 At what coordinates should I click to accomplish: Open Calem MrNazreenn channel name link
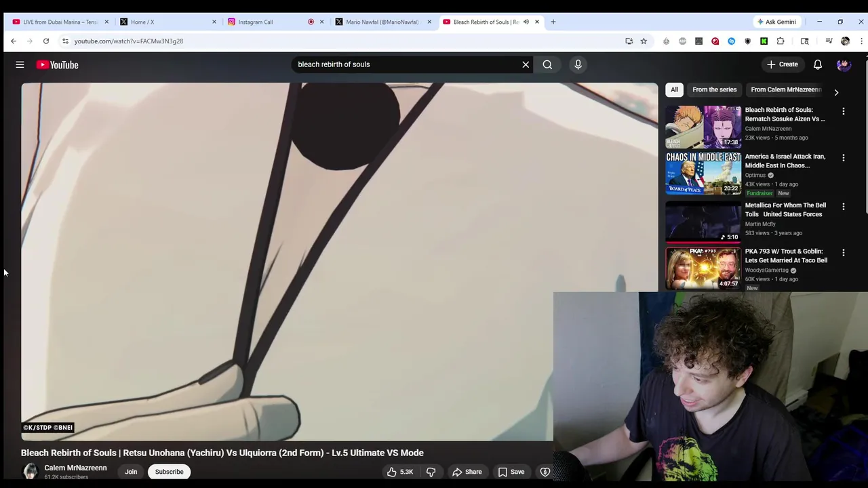(75, 468)
